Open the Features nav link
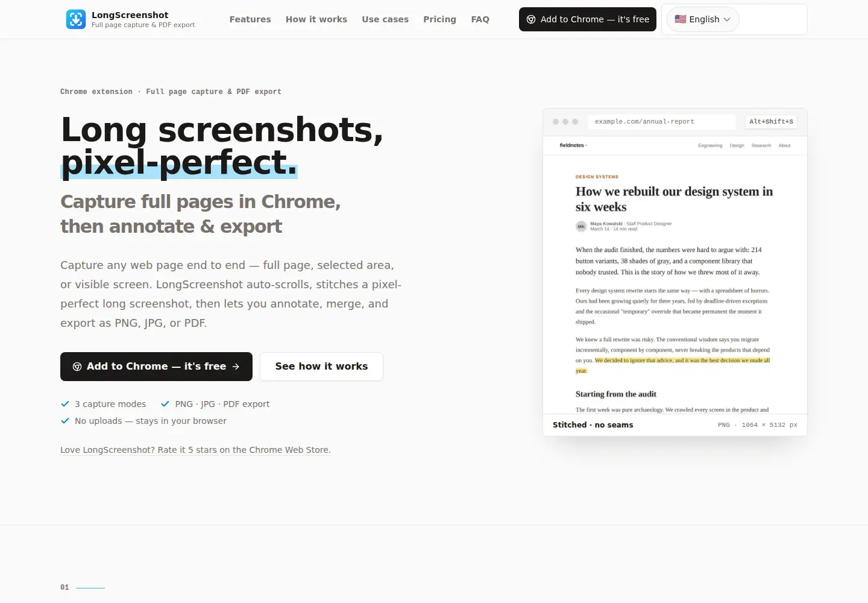The width and height of the screenshot is (868, 603). click(250, 19)
